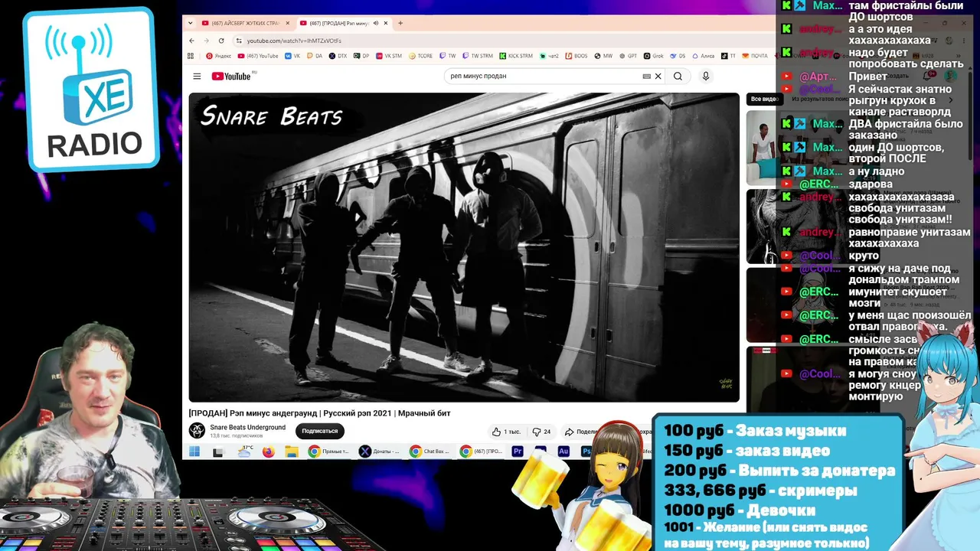Image resolution: width=980 pixels, height=551 pixels.
Task: Open the Алиса bookmark
Action: pos(704,56)
